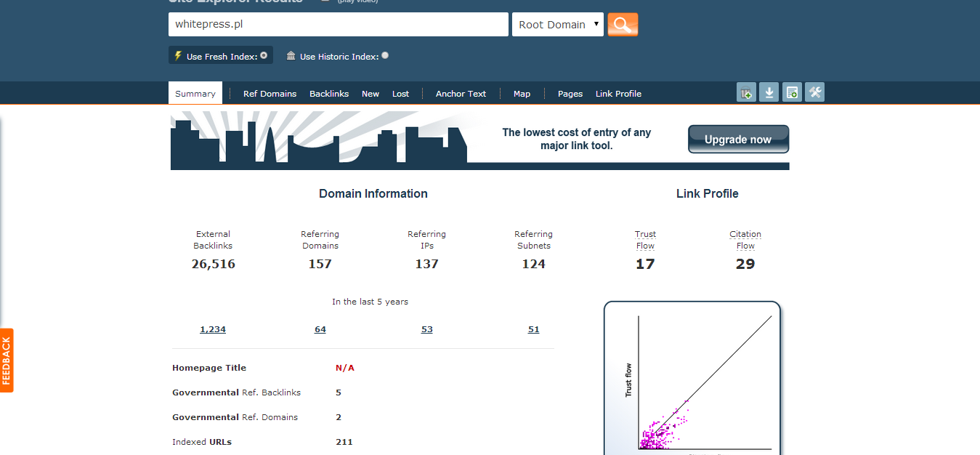
Task: Click the Upgrade now button
Action: tap(738, 140)
